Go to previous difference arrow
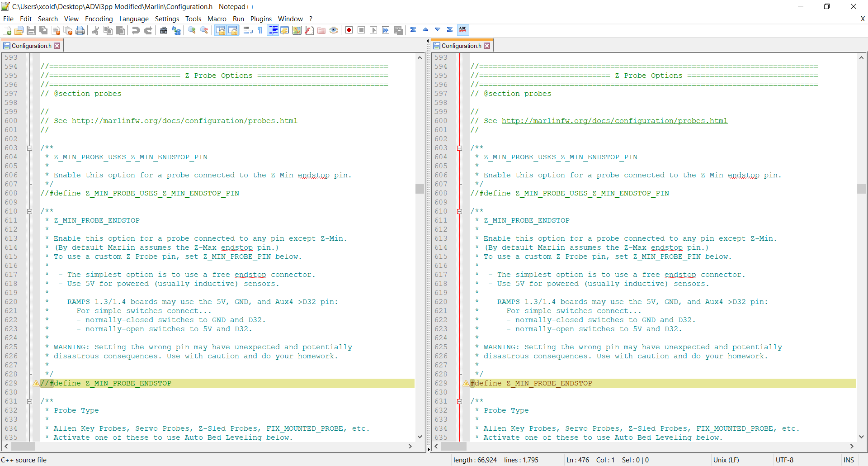 425,30
